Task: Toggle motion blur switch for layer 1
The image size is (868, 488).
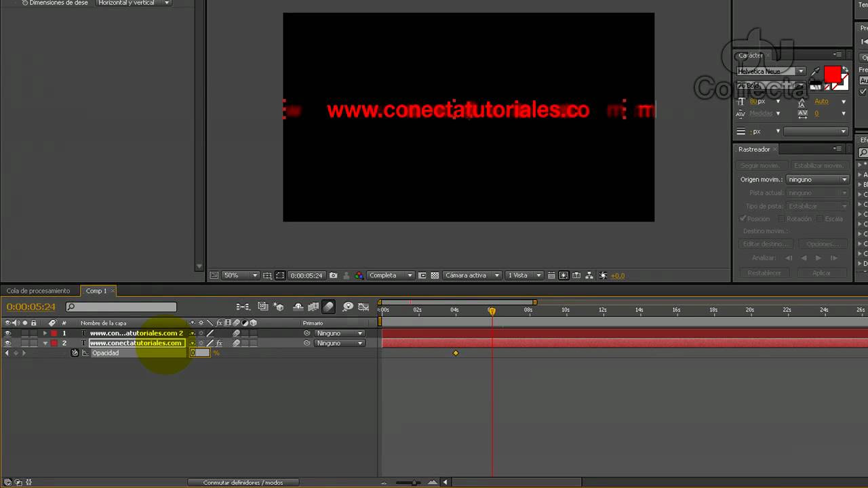Action: 235,333
